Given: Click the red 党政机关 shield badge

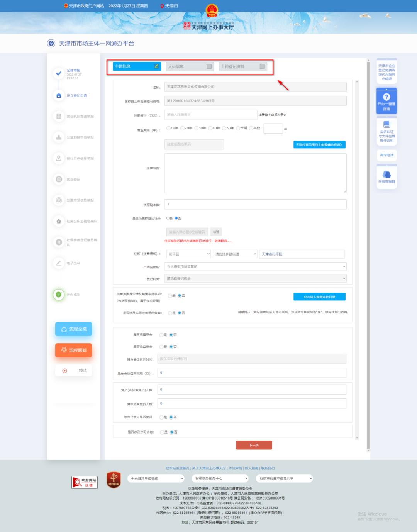Looking at the screenshot, I should (x=114, y=480).
